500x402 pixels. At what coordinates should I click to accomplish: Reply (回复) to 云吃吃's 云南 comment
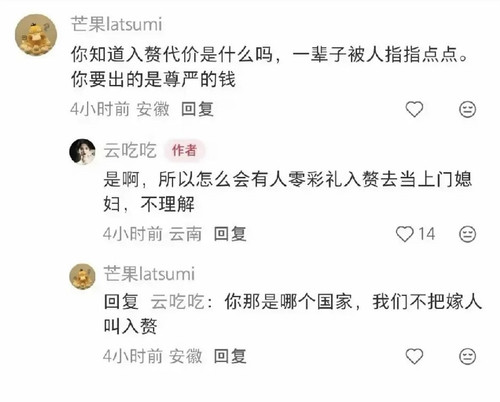click(230, 234)
